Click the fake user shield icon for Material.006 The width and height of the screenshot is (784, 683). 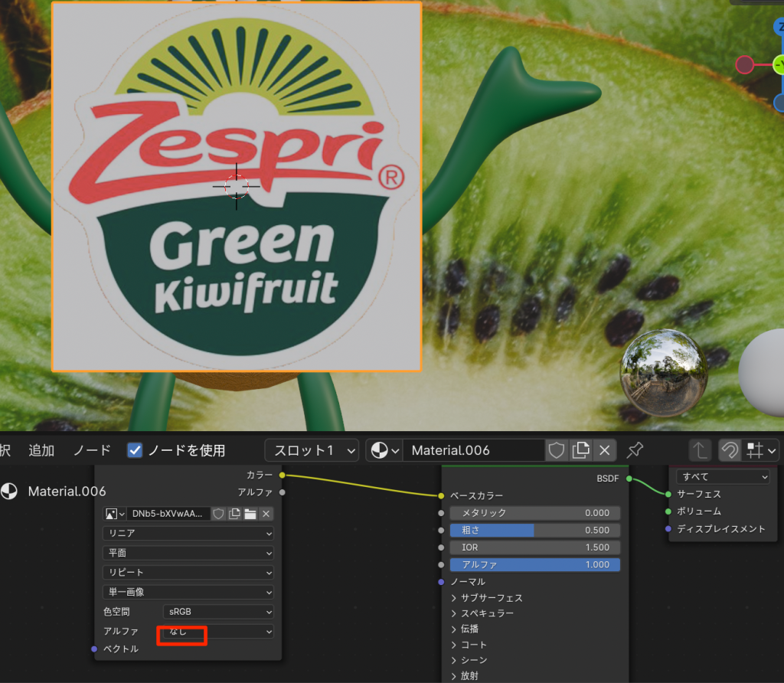click(x=557, y=450)
